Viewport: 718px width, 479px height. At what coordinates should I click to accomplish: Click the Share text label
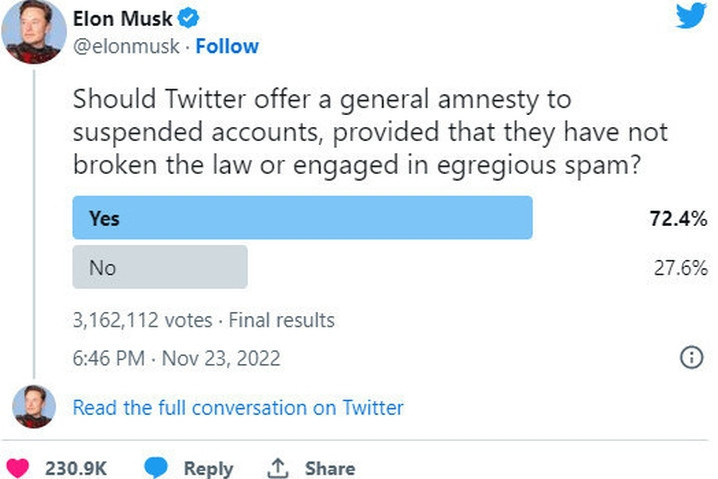(x=329, y=468)
